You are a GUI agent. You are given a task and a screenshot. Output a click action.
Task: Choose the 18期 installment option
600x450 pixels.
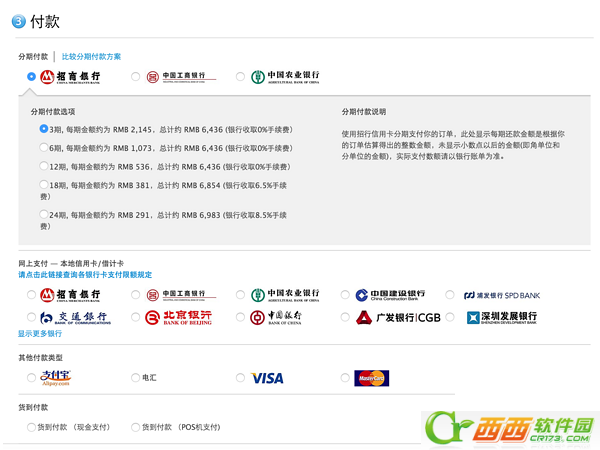tap(44, 184)
